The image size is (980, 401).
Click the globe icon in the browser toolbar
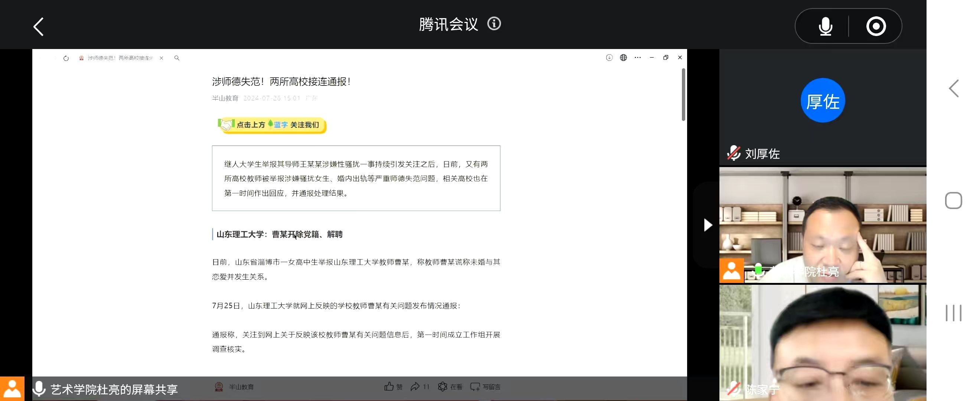623,58
